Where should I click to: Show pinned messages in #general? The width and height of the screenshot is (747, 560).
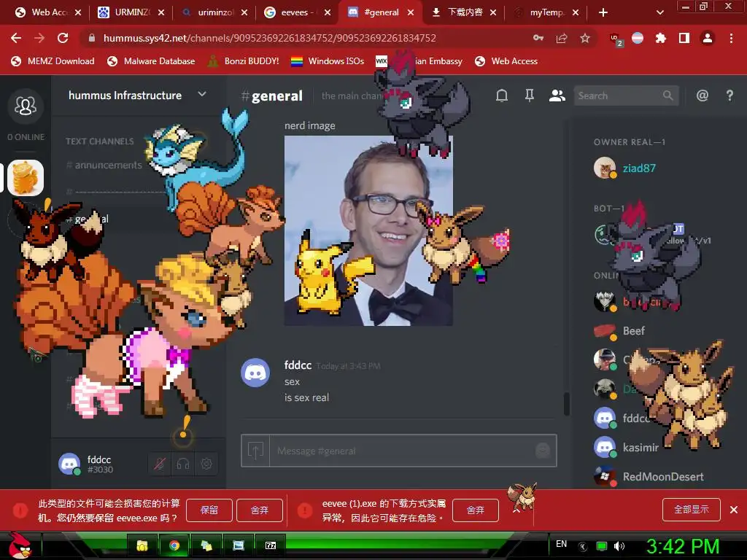pyautogui.click(x=530, y=96)
